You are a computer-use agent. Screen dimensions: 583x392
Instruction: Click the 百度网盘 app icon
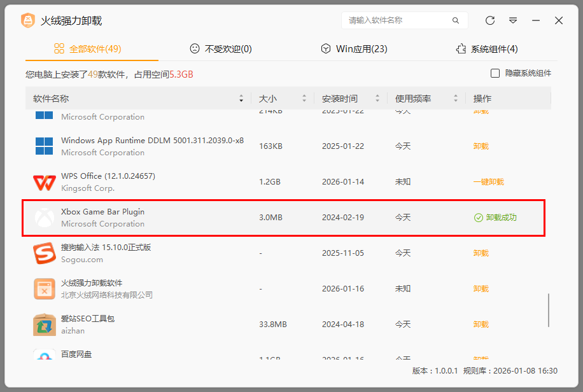(x=43, y=356)
